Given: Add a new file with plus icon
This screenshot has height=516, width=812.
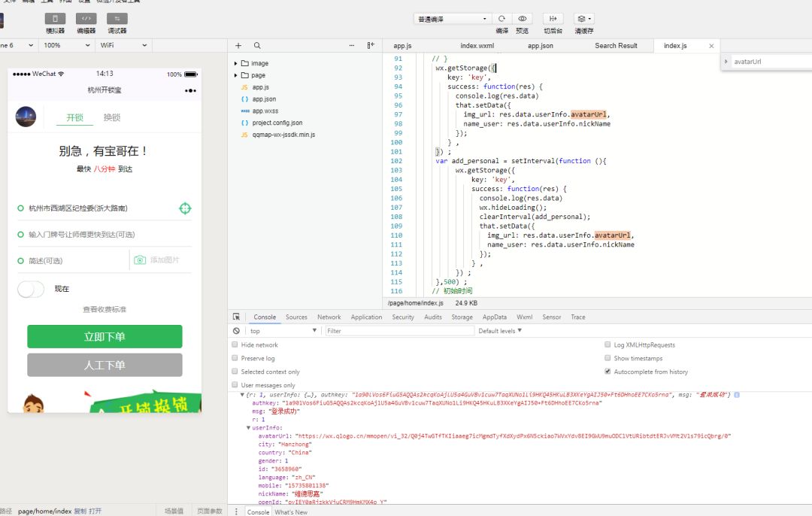Looking at the screenshot, I should (x=238, y=46).
